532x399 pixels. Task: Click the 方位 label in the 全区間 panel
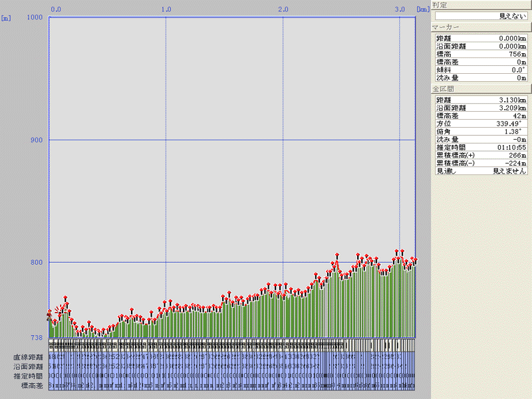pos(444,124)
